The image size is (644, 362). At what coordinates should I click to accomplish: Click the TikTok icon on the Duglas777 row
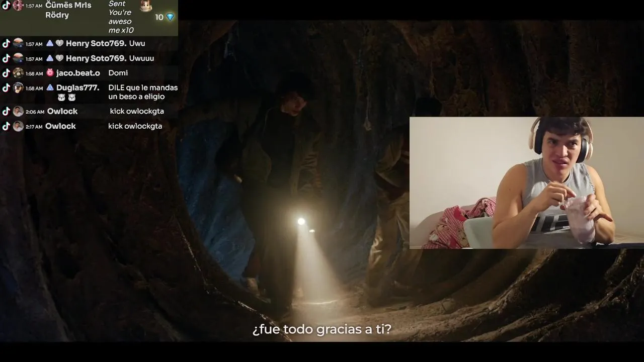coord(6,87)
